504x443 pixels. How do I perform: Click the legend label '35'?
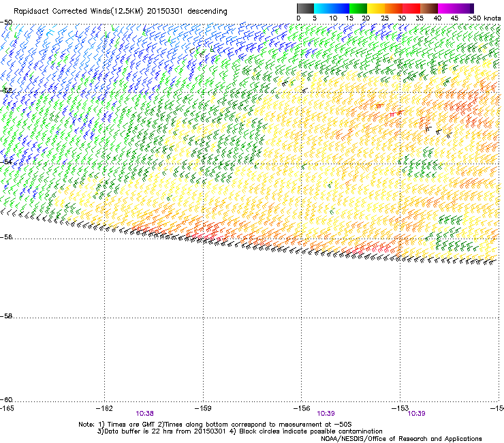420,18
